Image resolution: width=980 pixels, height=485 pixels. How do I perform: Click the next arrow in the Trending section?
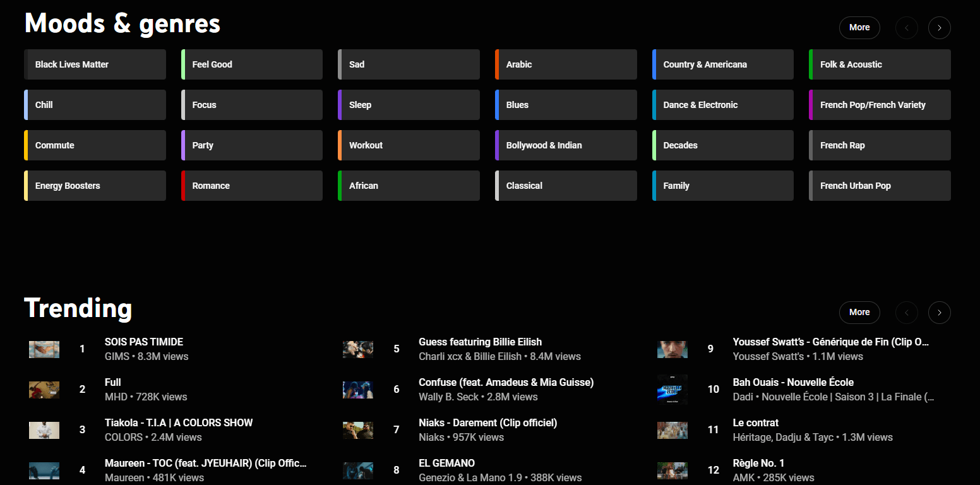pos(940,313)
